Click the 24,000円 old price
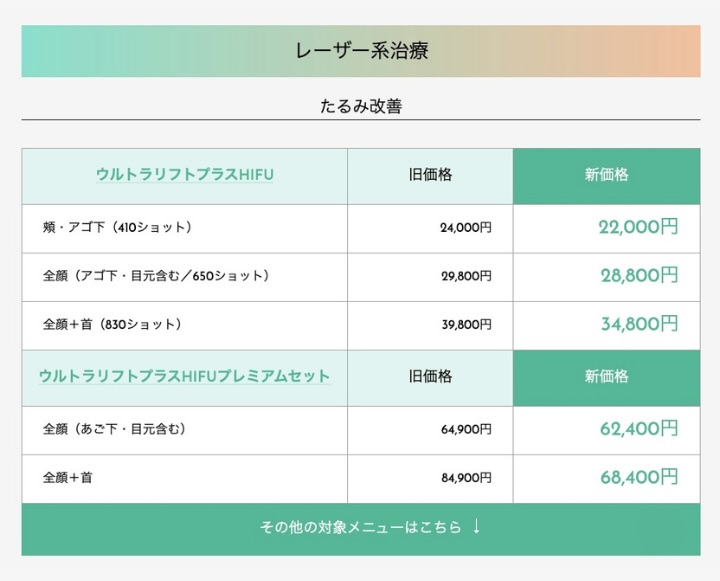Screen dimensions: 720x581 click(466, 228)
